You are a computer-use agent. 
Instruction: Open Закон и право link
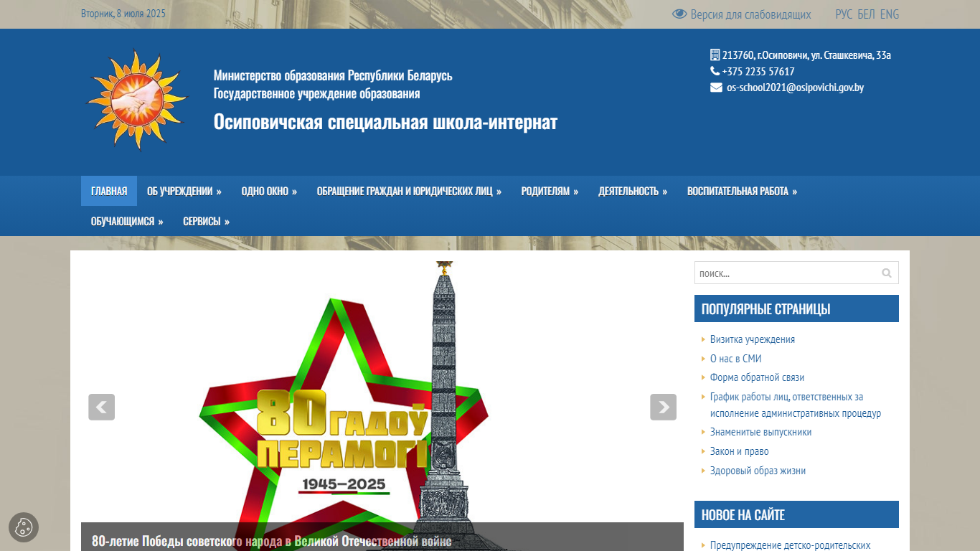pyautogui.click(x=739, y=451)
